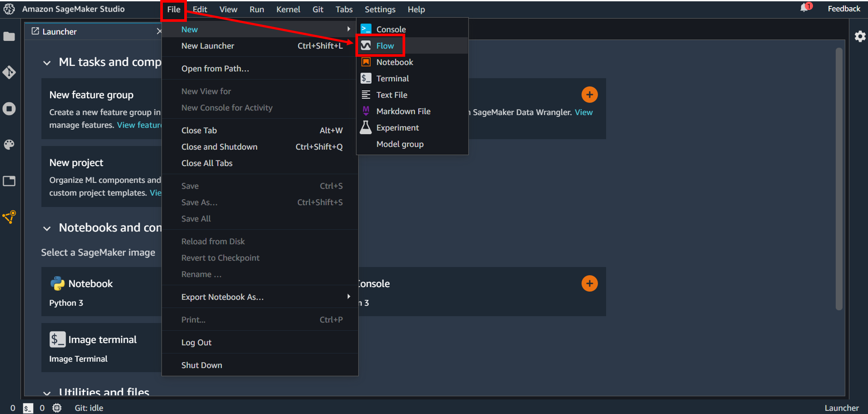Click the Markdown File icon in submenu
The width and height of the screenshot is (868, 414).
click(366, 111)
